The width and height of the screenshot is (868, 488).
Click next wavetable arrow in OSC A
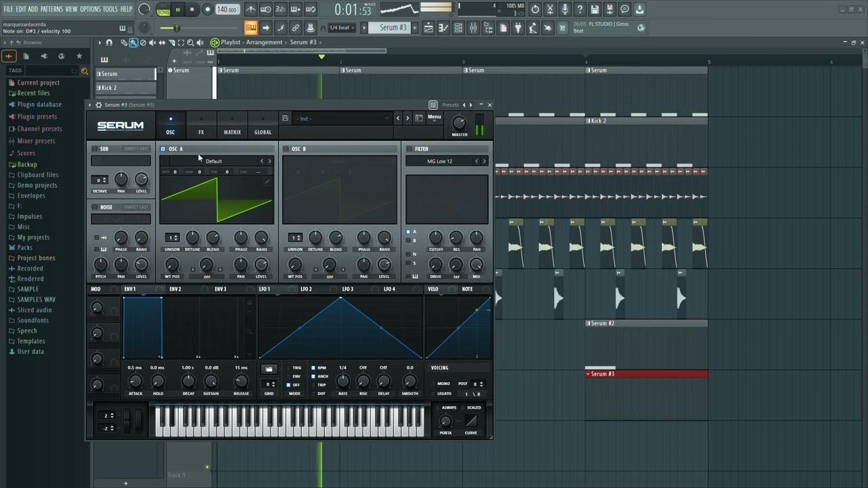coord(269,161)
